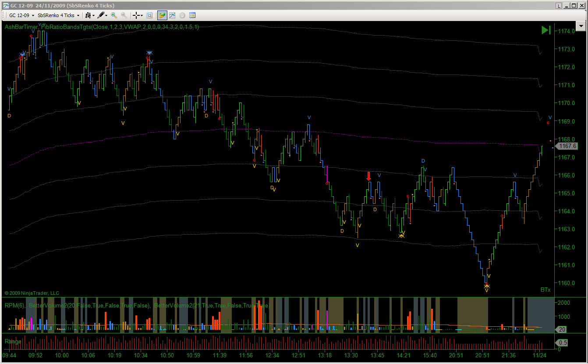The height and width of the screenshot is (364, 588).
Task: Open the chart Properties icon
Action: (192, 15)
